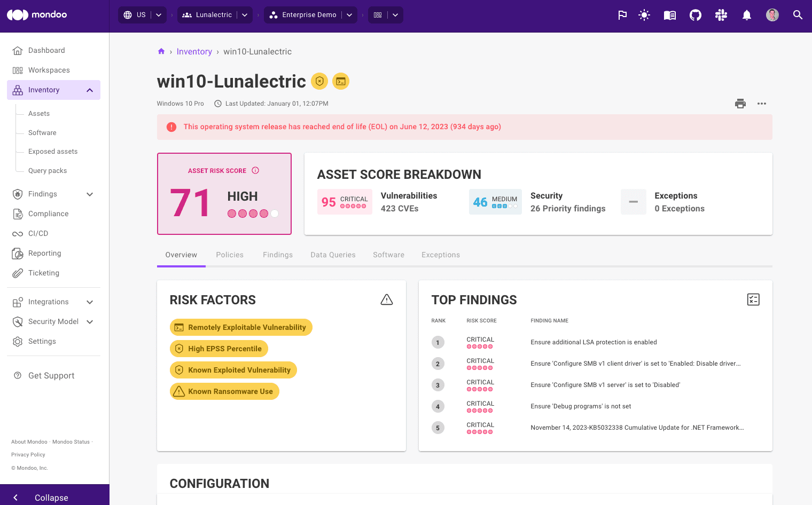Click the flag icon in the top bar
The width and height of the screenshot is (812, 505).
[x=622, y=15]
